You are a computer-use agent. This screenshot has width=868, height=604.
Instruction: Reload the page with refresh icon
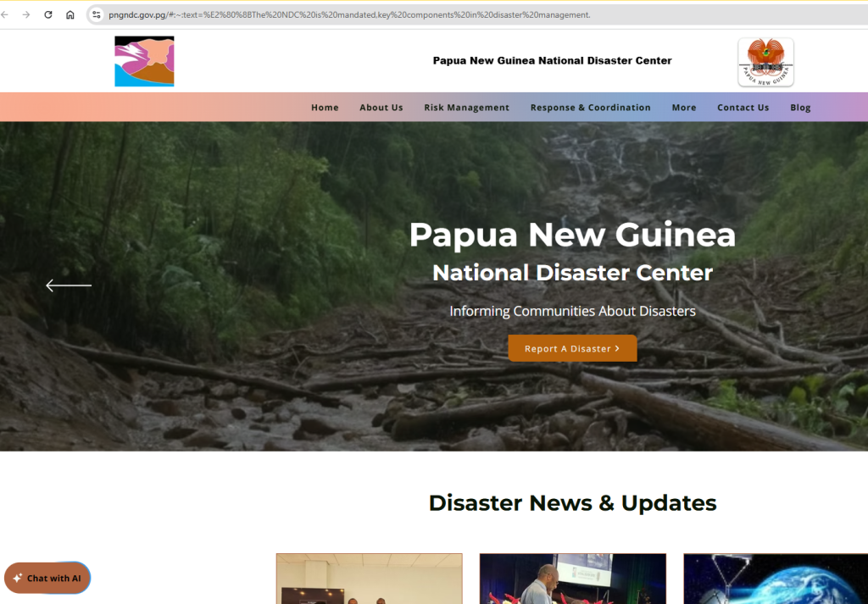48,14
